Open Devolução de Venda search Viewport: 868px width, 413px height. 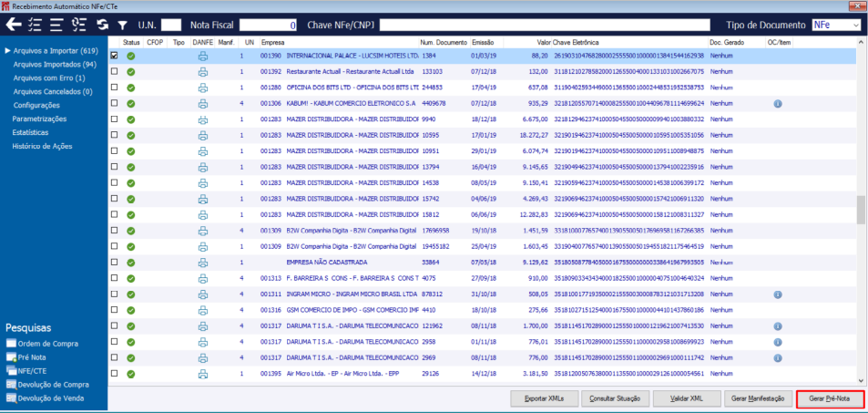click(46, 398)
